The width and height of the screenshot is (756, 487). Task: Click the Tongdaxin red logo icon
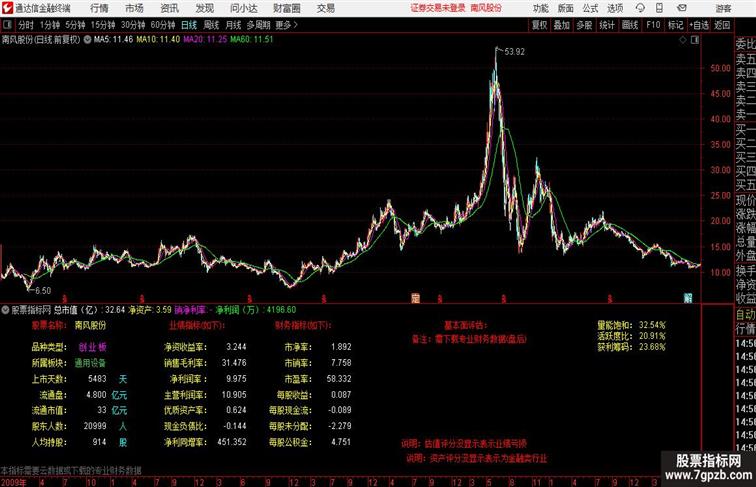click(x=7, y=8)
